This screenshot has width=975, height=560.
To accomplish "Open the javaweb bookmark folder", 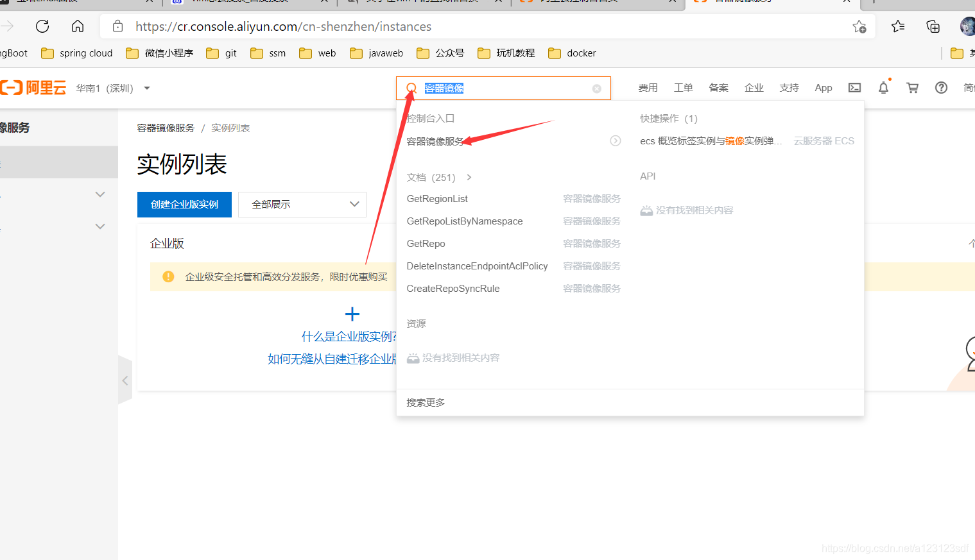I will click(377, 53).
